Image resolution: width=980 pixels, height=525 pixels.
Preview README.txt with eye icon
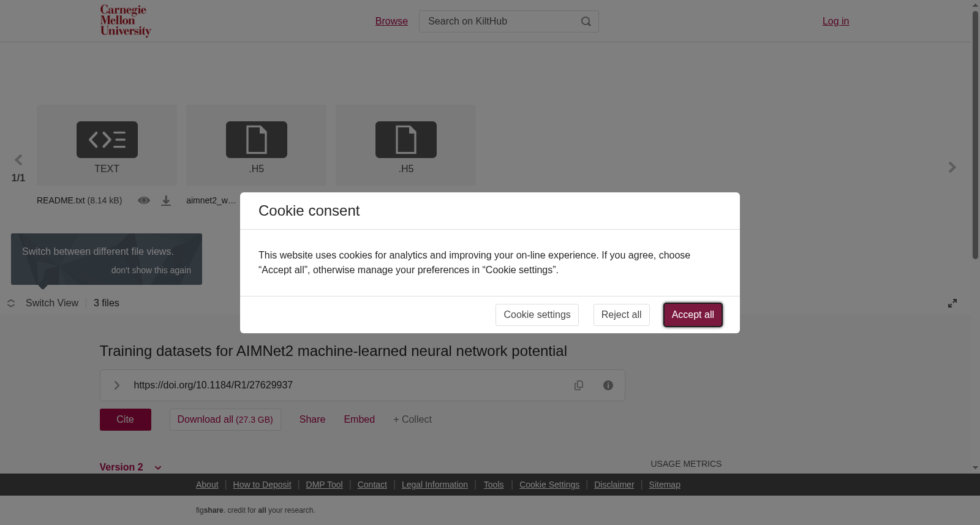144,200
